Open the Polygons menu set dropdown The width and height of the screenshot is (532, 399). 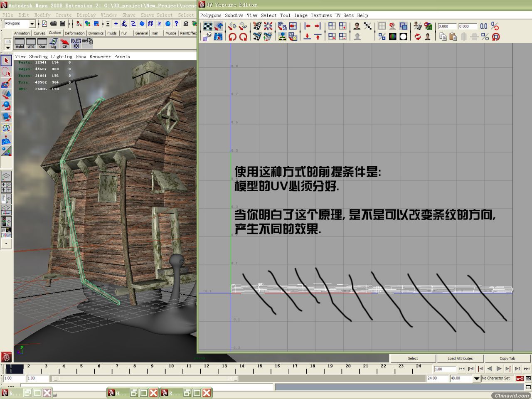click(x=32, y=24)
